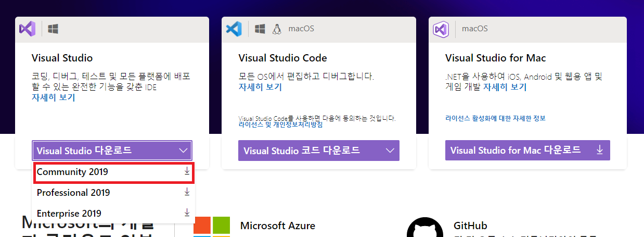The image size is (644, 237).
Task: Open 자세히 보기 link under Visual Studio for Mac
Action: click(x=505, y=87)
